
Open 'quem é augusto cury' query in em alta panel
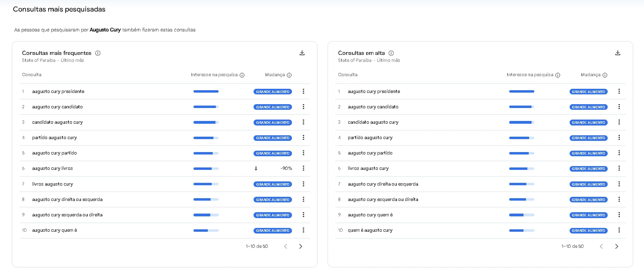pos(370,230)
